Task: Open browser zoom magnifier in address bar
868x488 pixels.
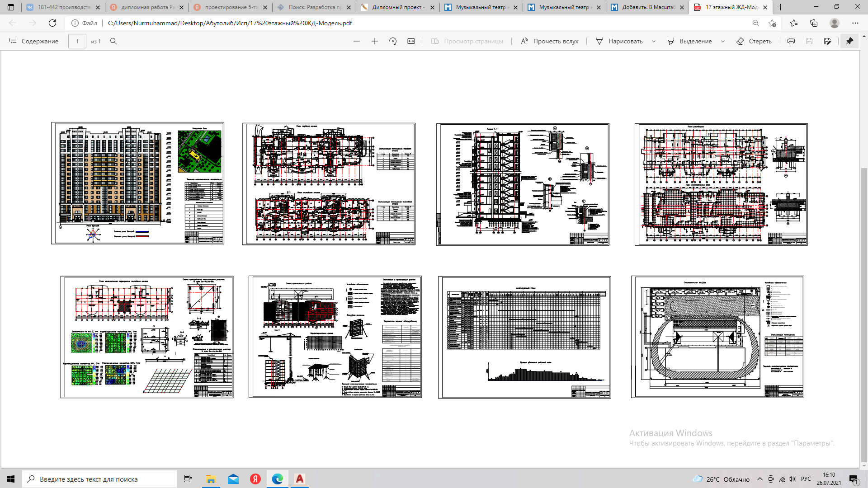Action: pyautogui.click(x=755, y=23)
